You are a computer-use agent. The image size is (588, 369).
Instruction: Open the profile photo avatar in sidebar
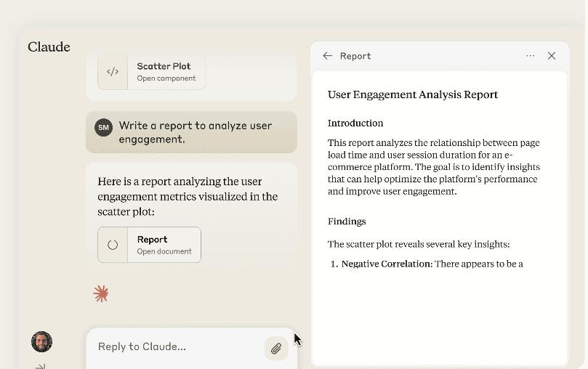[x=41, y=341]
